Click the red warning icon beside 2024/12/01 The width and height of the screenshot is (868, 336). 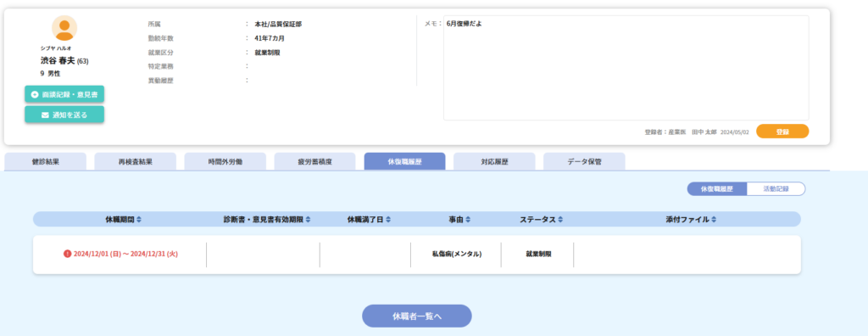(x=68, y=254)
